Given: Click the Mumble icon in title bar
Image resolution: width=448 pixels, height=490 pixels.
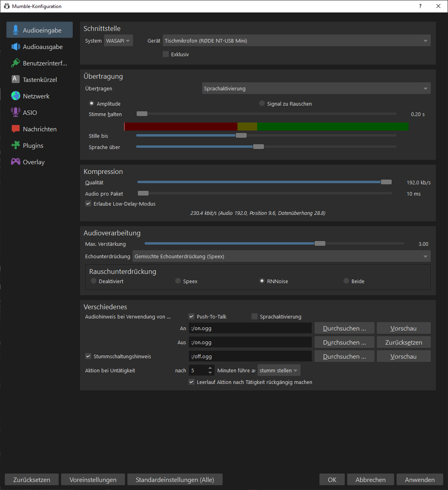Looking at the screenshot, I should click(7, 6).
